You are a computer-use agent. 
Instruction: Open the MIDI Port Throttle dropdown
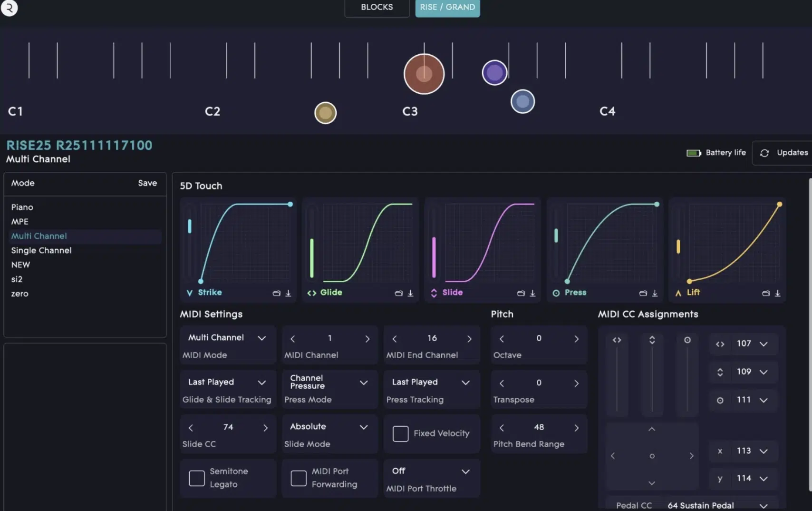coord(431,471)
